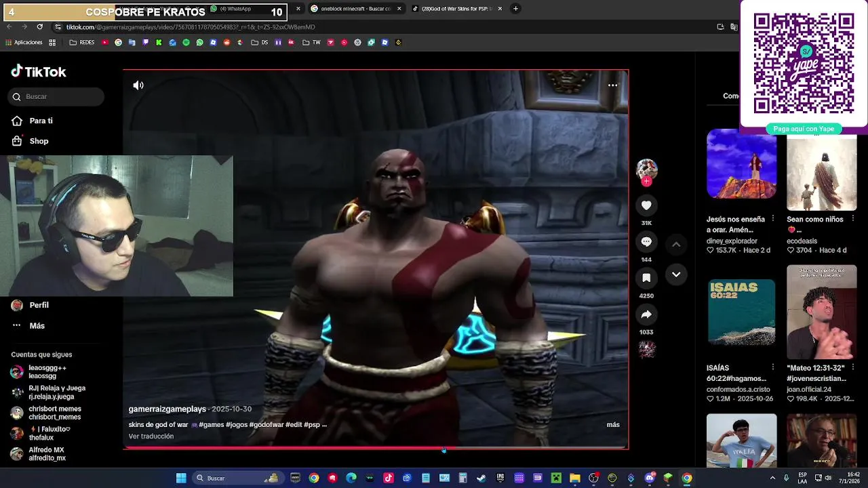Open Minecraft from the taskbar
Screen dimensions: 868x488
coord(556,478)
